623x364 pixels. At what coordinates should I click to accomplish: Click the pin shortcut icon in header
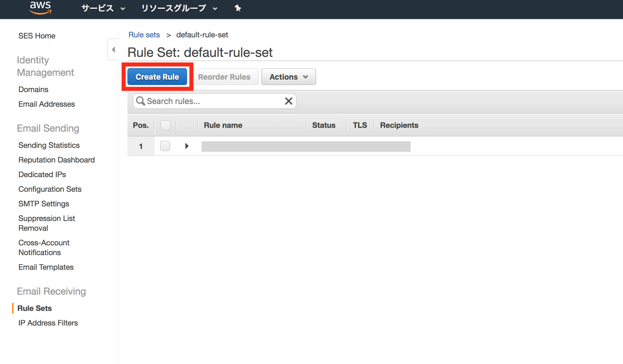[238, 8]
